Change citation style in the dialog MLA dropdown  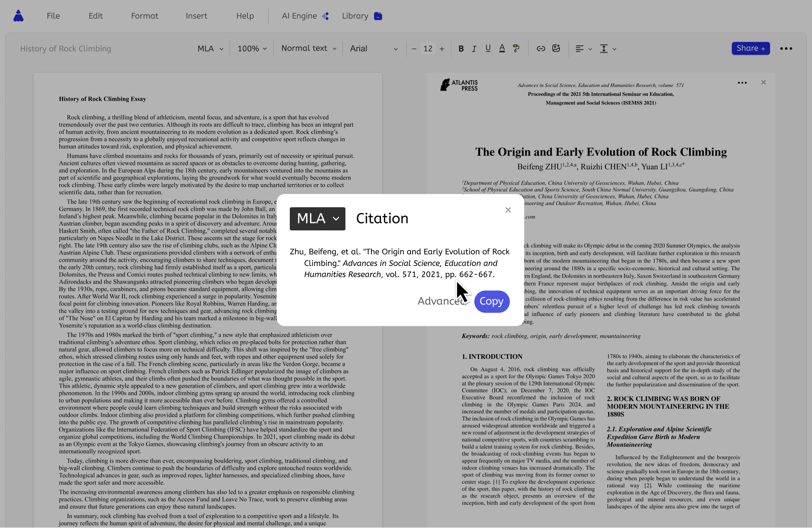point(317,219)
